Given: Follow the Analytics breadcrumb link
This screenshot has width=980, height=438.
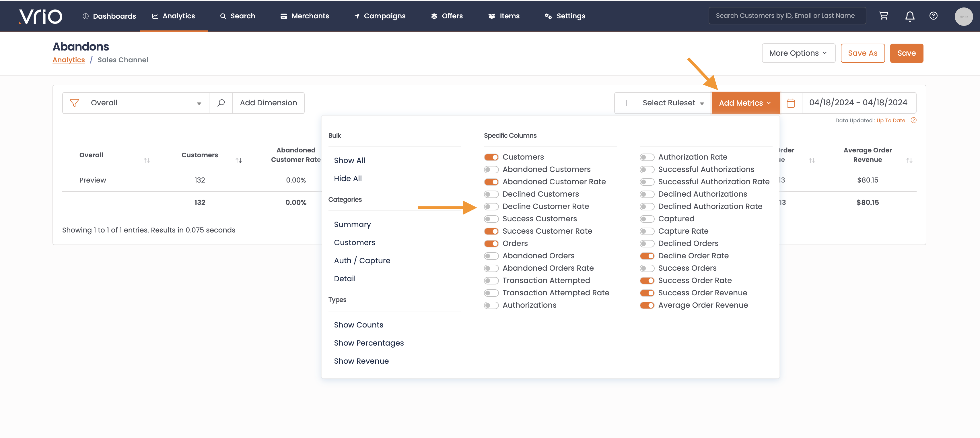Looking at the screenshot, I should coord(69,60).
